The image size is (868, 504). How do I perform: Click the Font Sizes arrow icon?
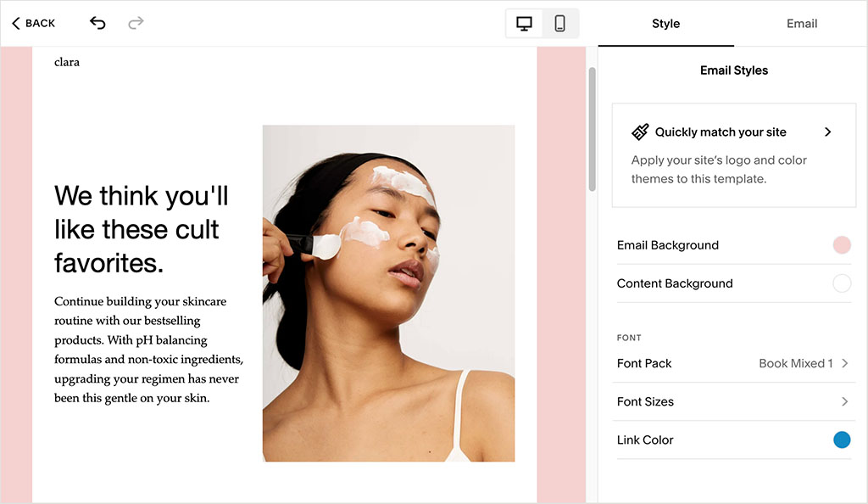click(844, 401)
